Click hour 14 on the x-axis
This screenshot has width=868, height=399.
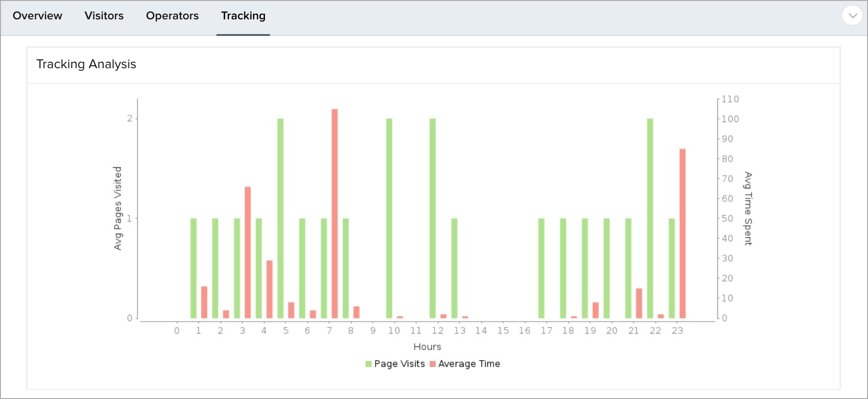coord(481,330)
